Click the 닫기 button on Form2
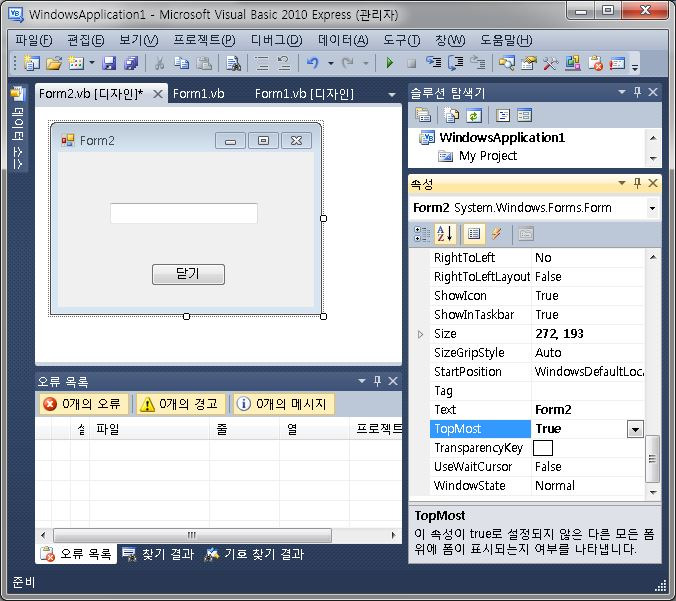The height and width of the screenshot is (601, 676). tap(188, 274)
